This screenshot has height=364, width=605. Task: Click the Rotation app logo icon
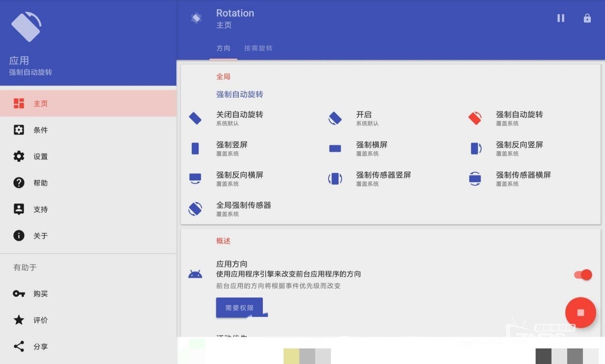tap(196, 18)
